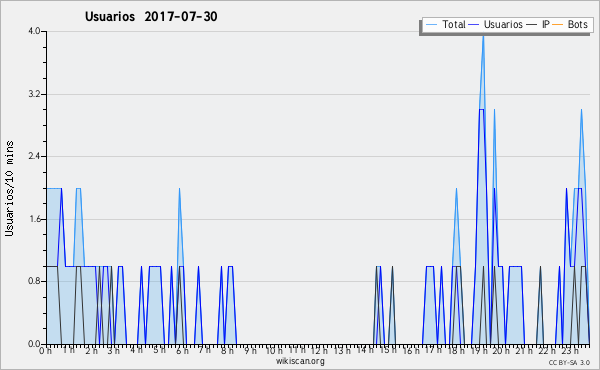Click the "0 h" x-axis label
The height and width of the screenshot is (370, 600).
46,351
